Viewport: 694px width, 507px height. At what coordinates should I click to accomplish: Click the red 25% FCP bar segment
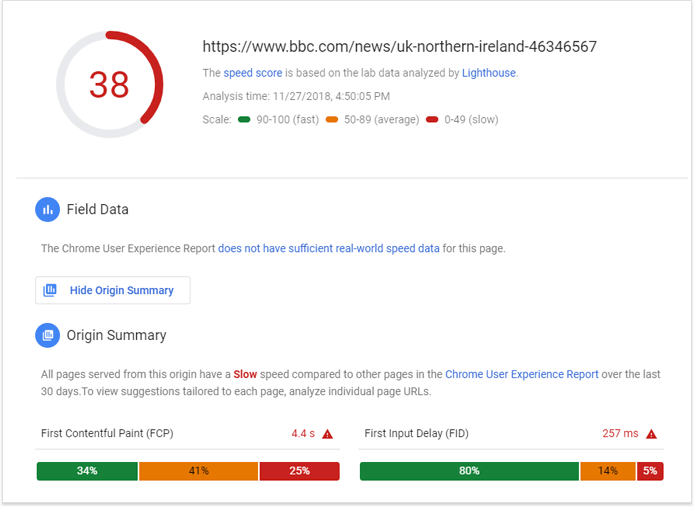(300, 471)
